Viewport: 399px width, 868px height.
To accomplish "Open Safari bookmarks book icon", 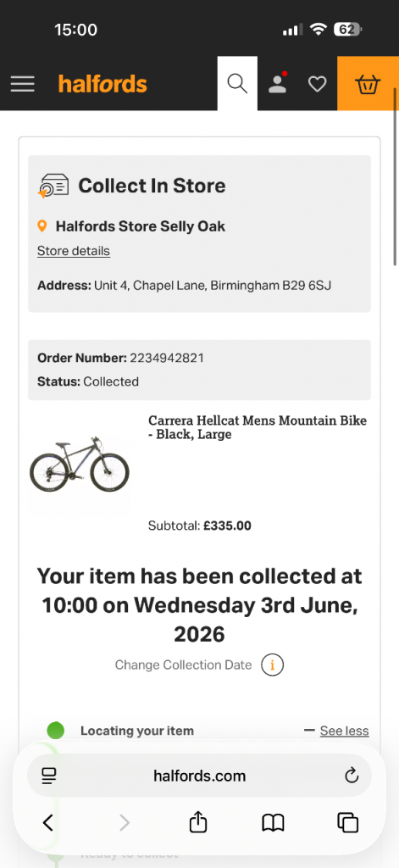I will 273,823.
